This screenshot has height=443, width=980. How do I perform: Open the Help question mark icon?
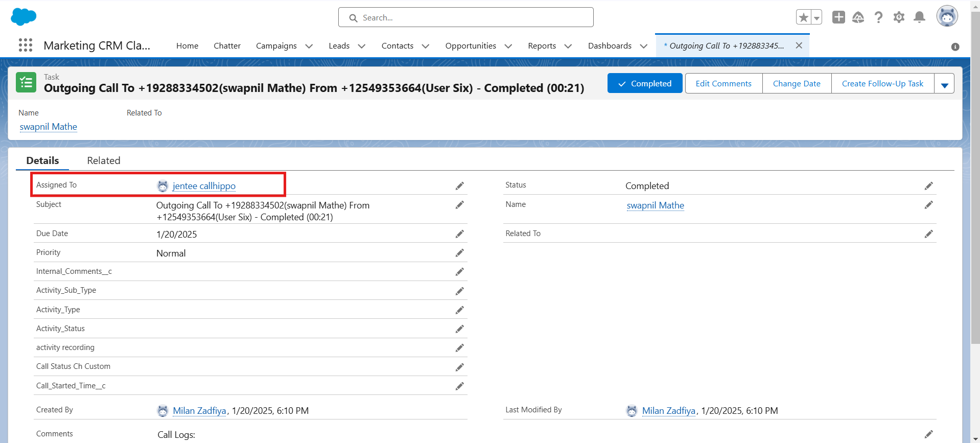pyautogui.click(x=878, y=17)
